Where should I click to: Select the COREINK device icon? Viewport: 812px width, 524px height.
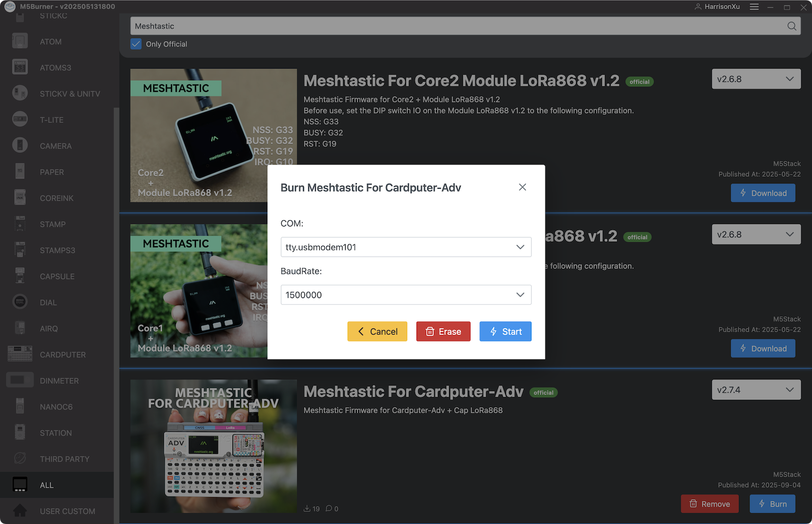click(x=20, y=198)
